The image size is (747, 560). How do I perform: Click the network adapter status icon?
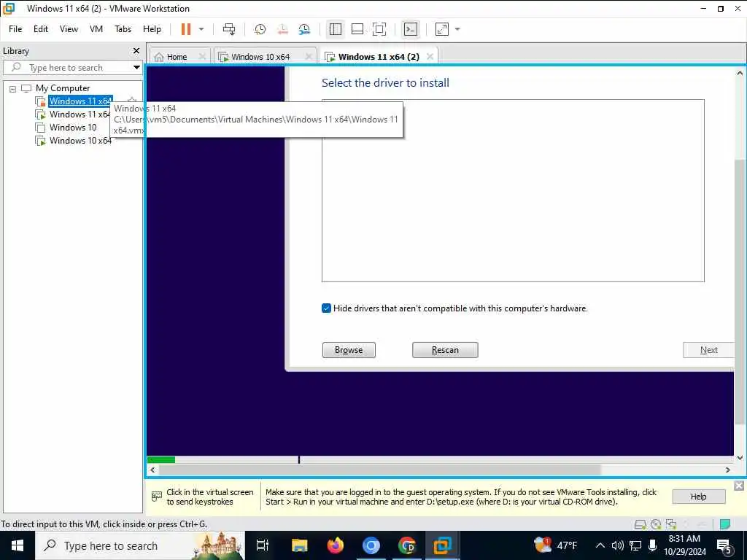671,524
